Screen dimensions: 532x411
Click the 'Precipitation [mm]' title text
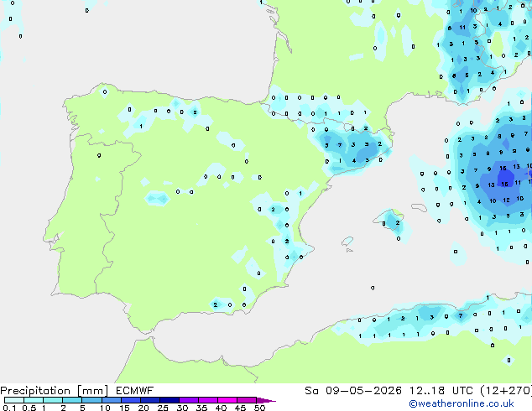[x=55, y=391]
